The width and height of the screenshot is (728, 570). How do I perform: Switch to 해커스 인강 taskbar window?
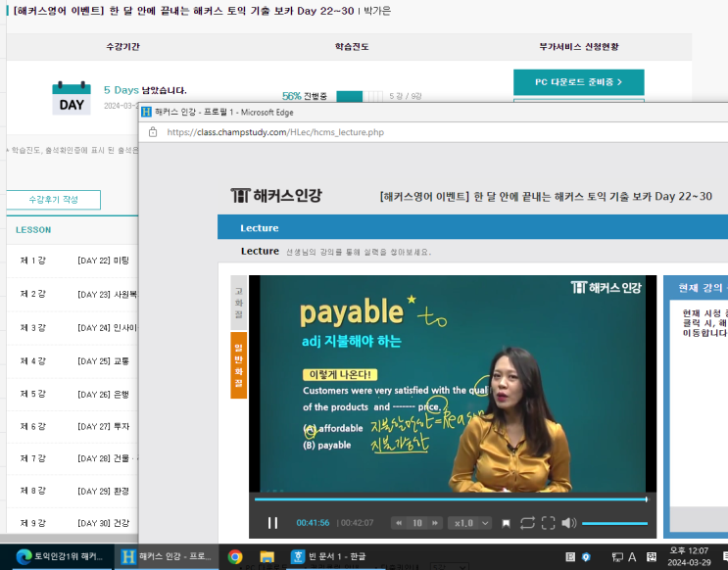[x=167, y=556]
